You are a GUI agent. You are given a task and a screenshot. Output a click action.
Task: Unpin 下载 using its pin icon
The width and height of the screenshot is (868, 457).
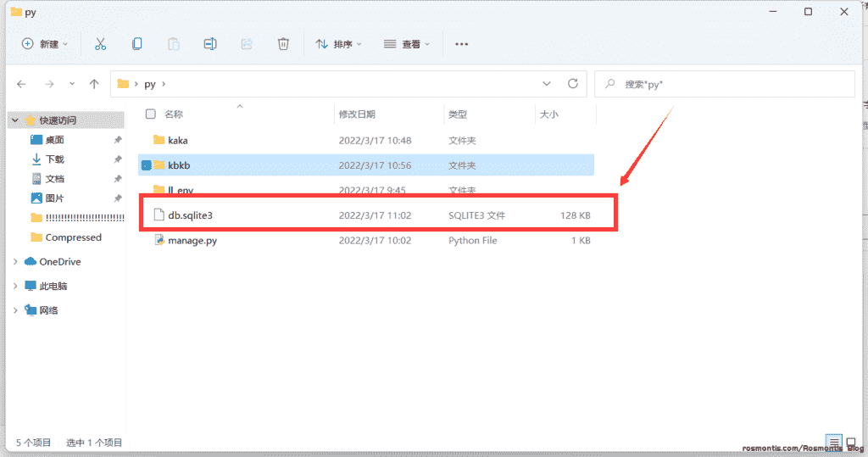[x=118, y=159]
